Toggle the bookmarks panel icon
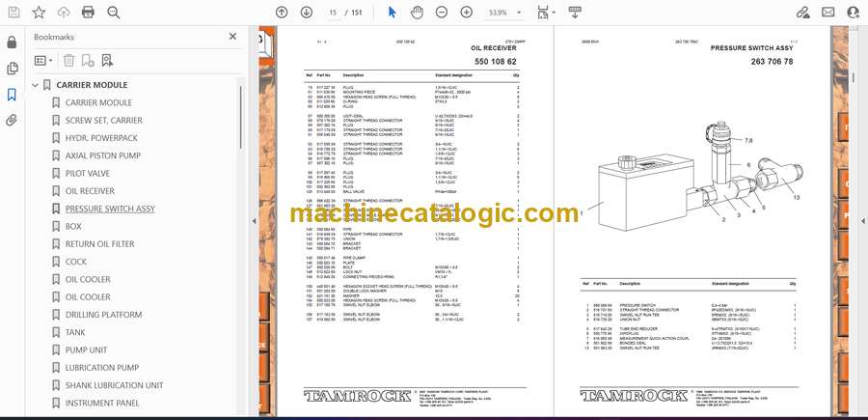Viewport: 868px width, 420px height. [12, 95]
